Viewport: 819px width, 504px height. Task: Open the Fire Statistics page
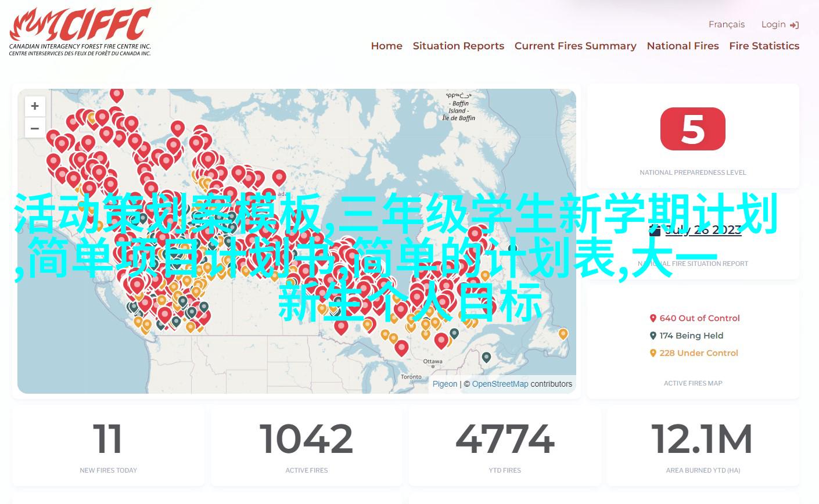[x=764, y=46]
